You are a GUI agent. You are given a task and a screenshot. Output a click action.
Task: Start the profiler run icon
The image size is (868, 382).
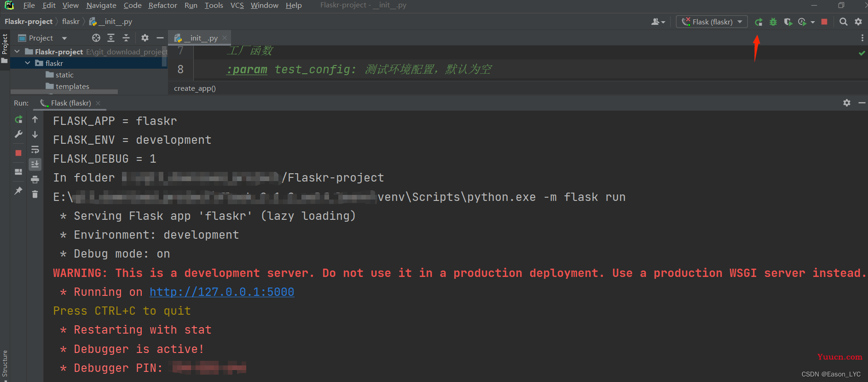coord(802,22)
